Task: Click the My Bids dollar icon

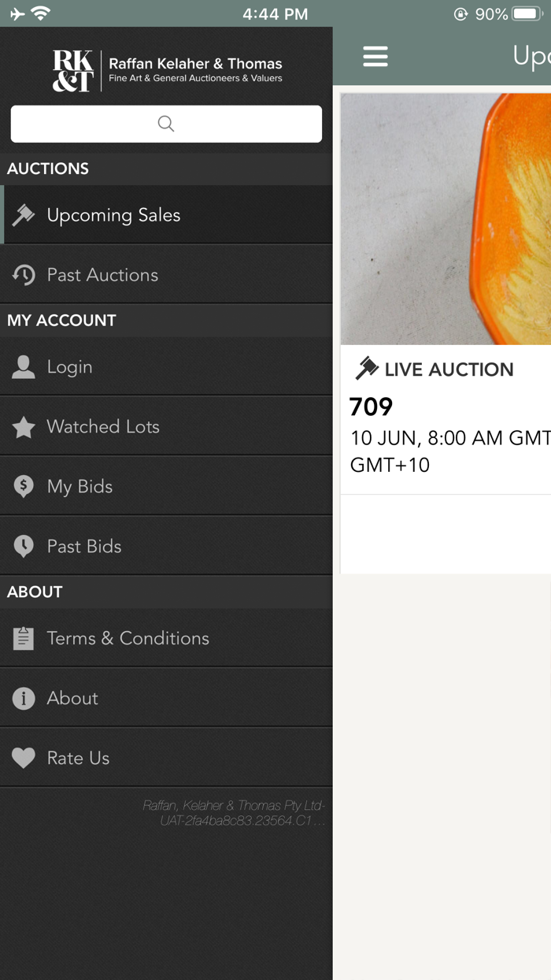Action: 24,486
